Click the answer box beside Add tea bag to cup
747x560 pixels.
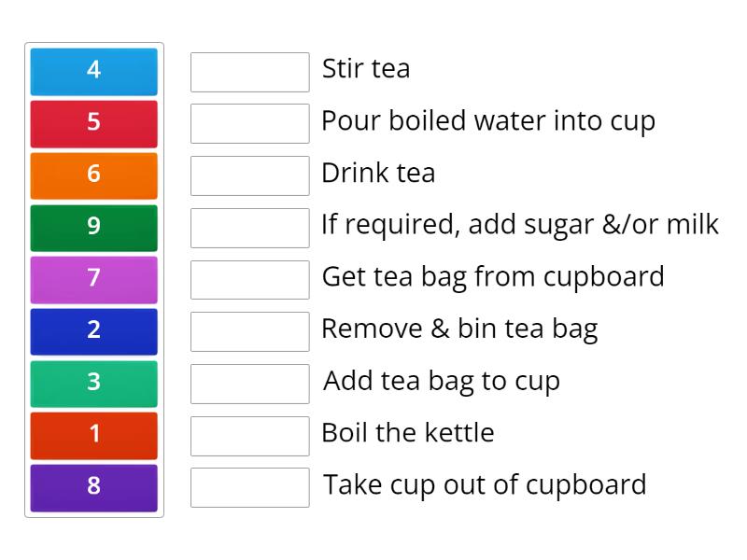(249, 383)
